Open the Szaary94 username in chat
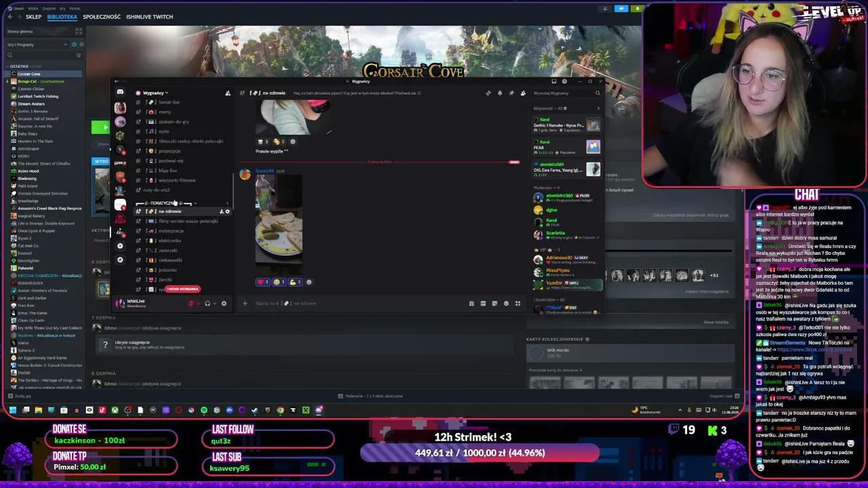The image size is (868, 488). point(265,171)
